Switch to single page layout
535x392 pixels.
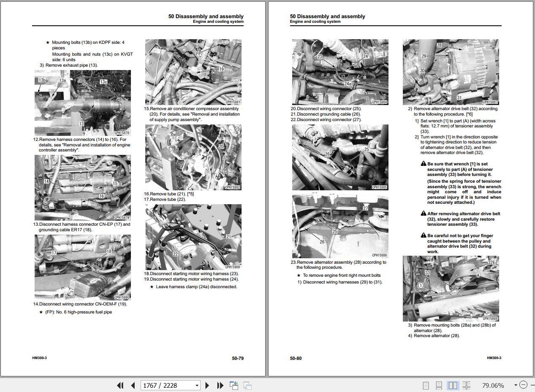pos(426,385)
